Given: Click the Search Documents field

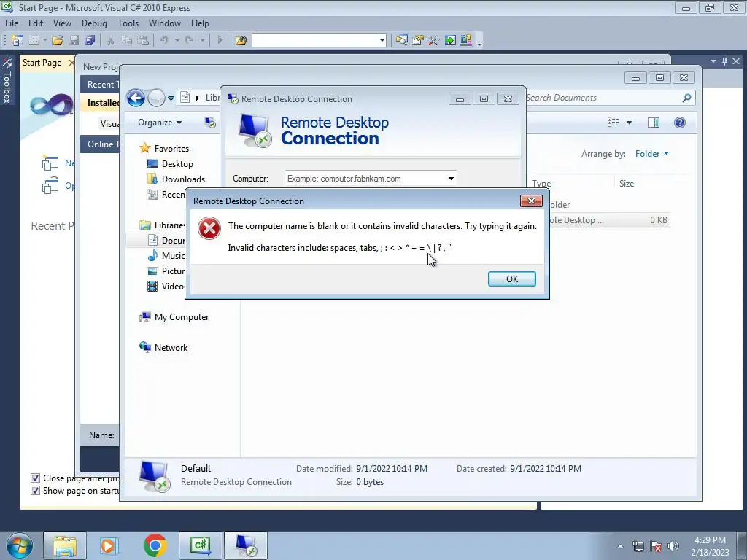Looking at the screenshot, I should coord(603,98).
